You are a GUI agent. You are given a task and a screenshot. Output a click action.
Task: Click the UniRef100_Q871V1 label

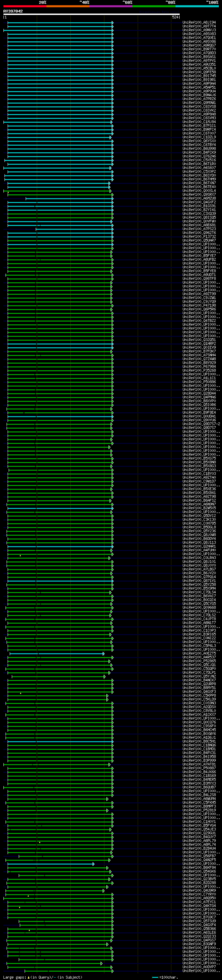click(199, 581)
